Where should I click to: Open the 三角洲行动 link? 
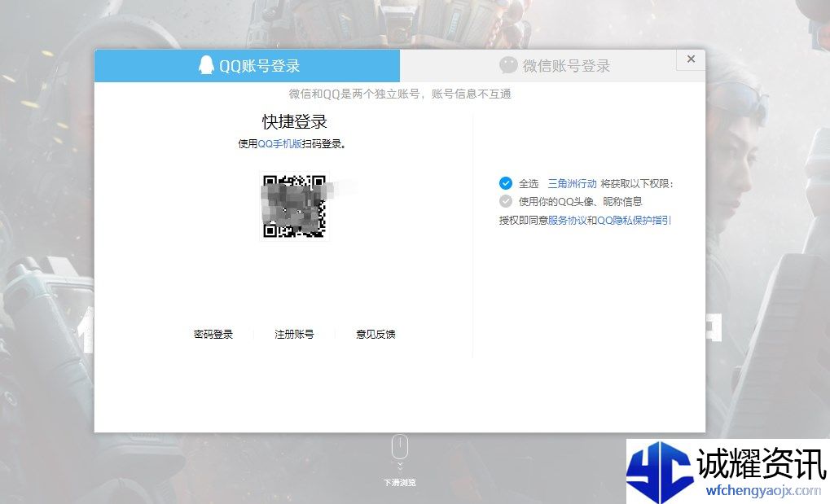point(572,184)
